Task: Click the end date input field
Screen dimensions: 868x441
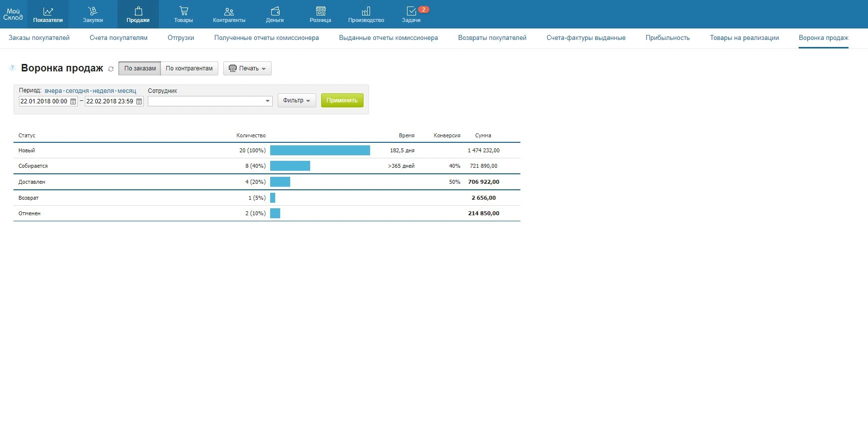Action: (x=110, y=101)
